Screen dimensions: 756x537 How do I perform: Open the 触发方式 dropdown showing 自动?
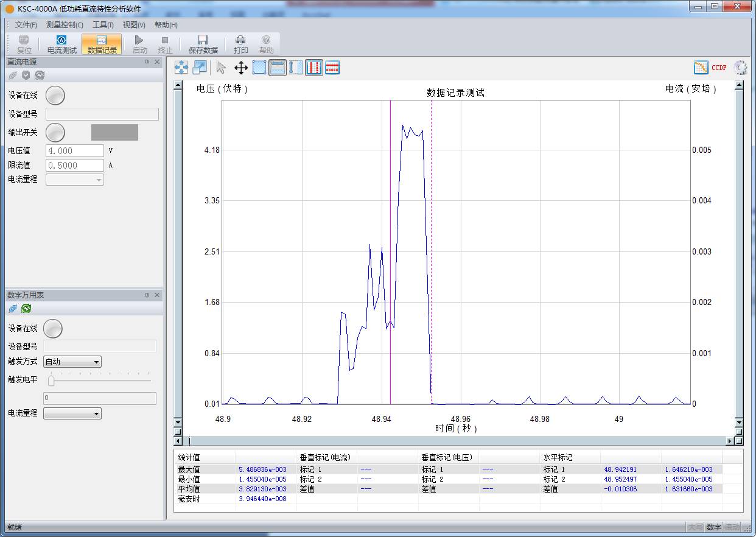pos(72,362)
